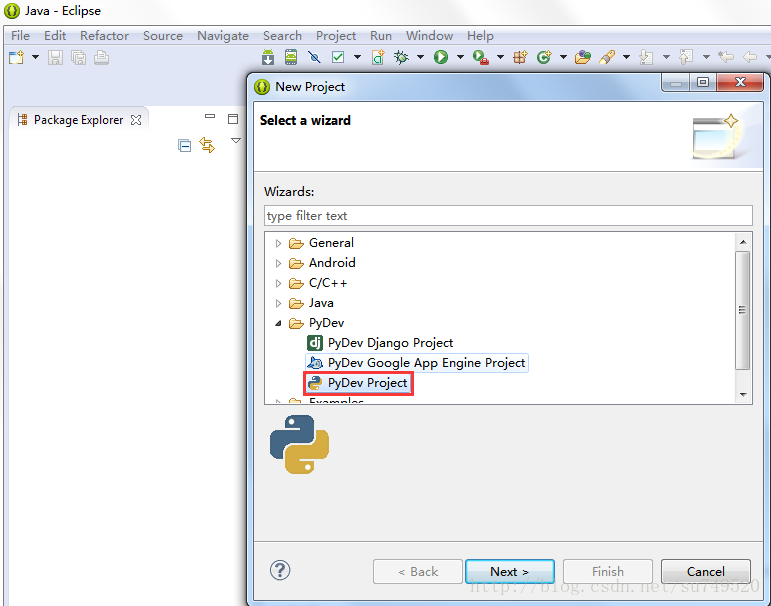Click the Run External Tools icon
This screenshot has width=771, height=606.
coord(481,58)
